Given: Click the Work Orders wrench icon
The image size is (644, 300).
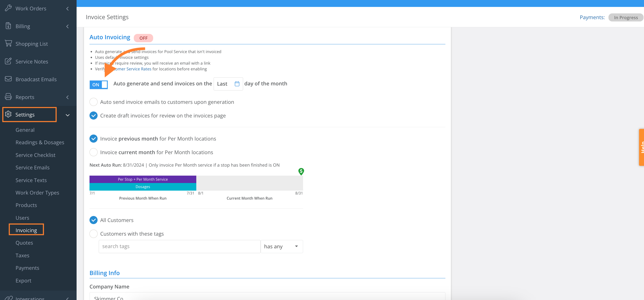Looking at the screenshot, I should pyautogui.click(x=8, y=8).
